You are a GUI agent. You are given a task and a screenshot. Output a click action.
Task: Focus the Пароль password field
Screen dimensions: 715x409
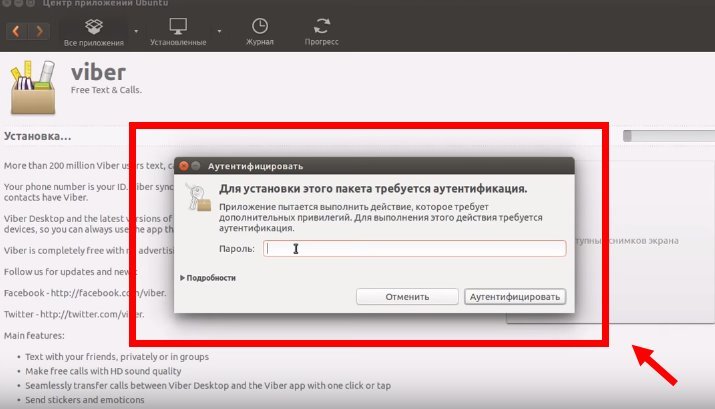coord(415,248)
